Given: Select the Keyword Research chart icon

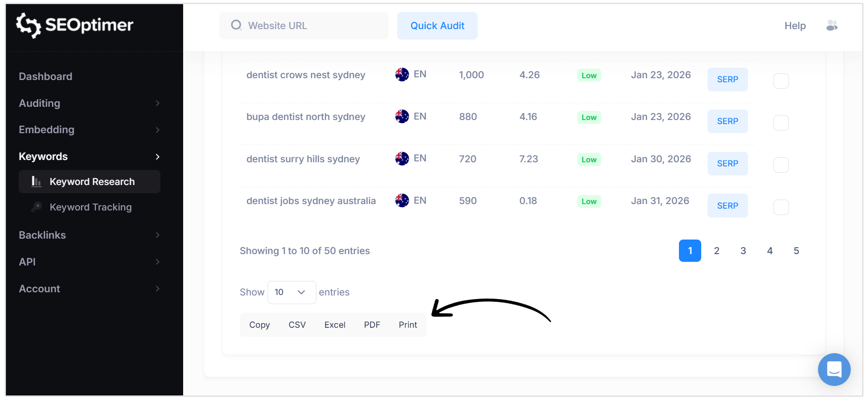Looking at the screenshot, I should 36,181.
